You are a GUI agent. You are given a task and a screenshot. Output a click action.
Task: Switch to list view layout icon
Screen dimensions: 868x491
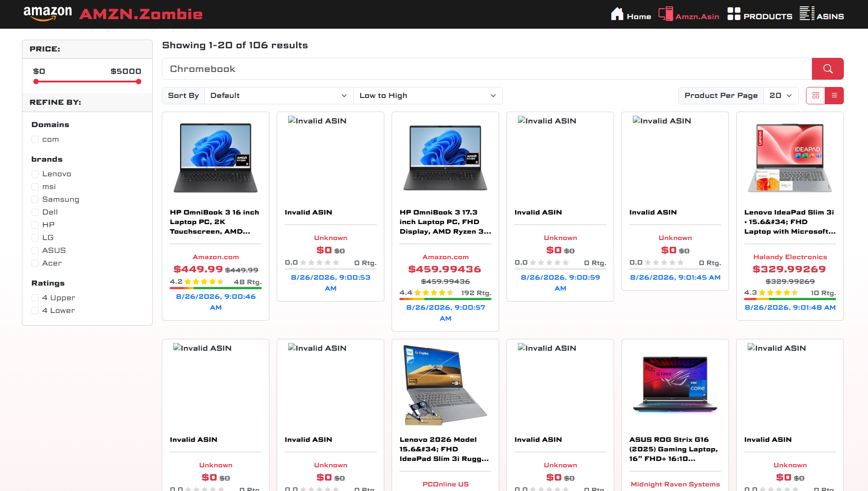834,96
